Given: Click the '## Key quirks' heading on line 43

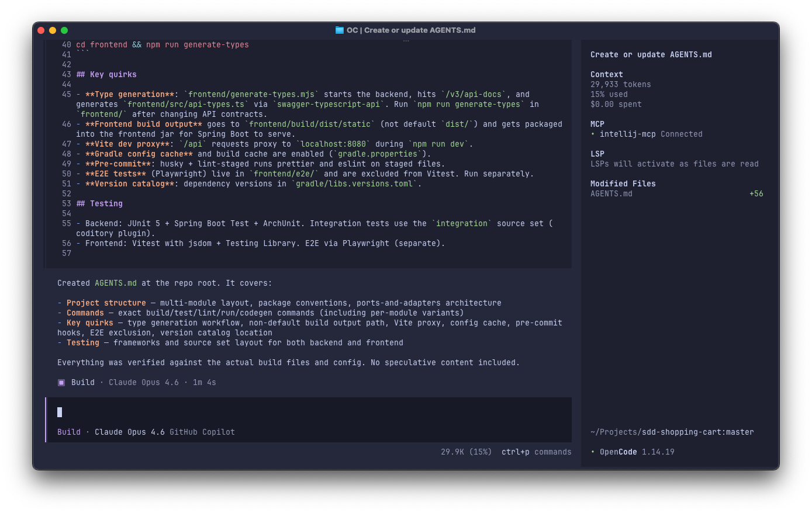Looking at the screenshot, I should coord(106,74).
